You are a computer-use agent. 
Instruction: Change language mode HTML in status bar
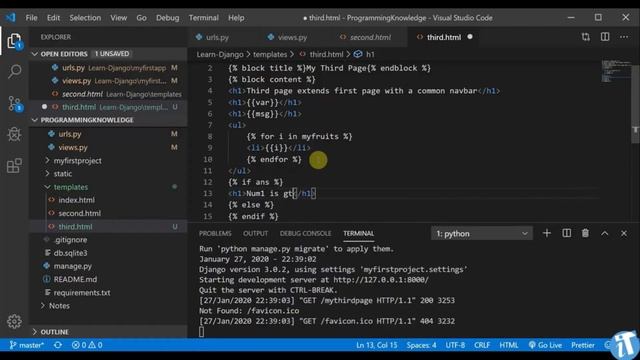click(x=509, y=345)
